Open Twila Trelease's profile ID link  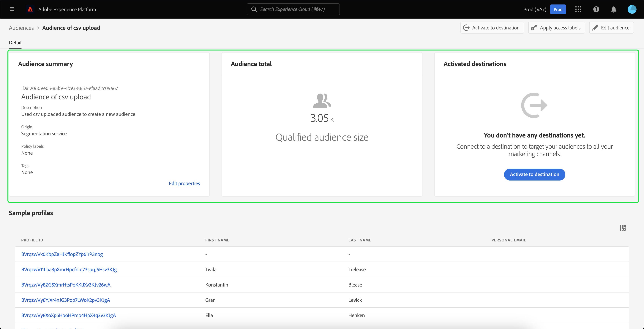coord(69,270)
